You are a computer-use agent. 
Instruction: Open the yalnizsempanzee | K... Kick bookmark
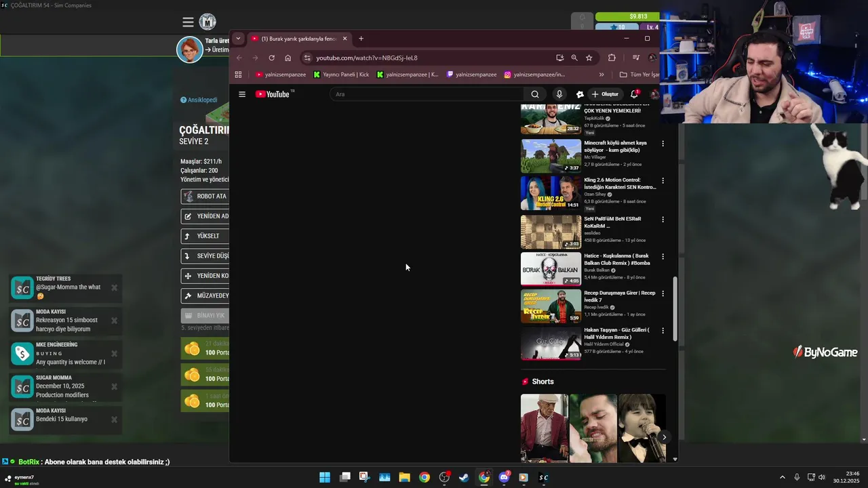pyautogui.click(x=408, y=75)
